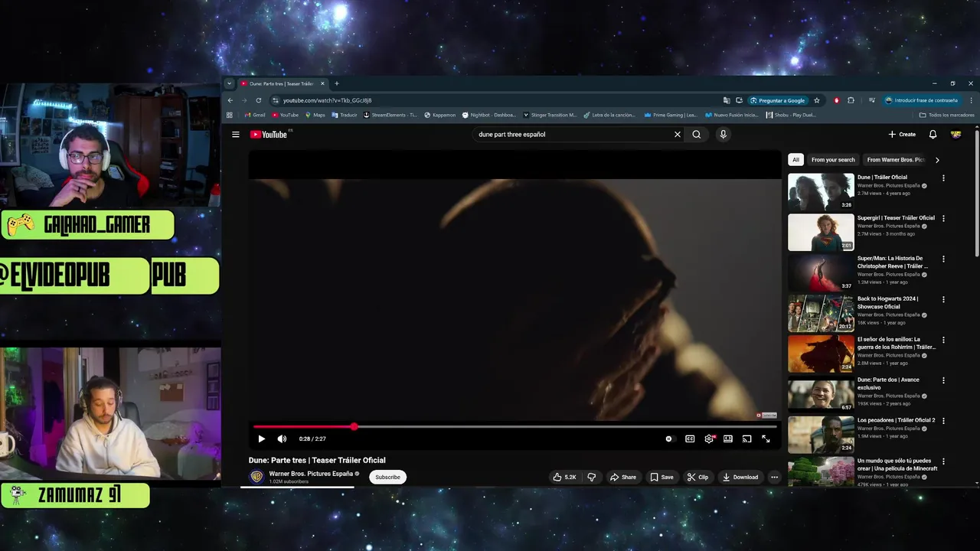Open more actions three-dot menu below video

[x=774, y=477]
